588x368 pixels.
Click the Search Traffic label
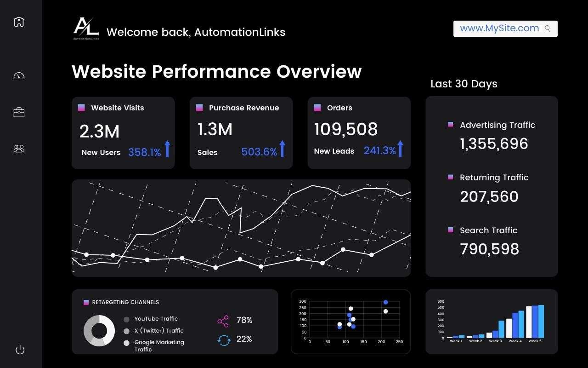[489, 230]
